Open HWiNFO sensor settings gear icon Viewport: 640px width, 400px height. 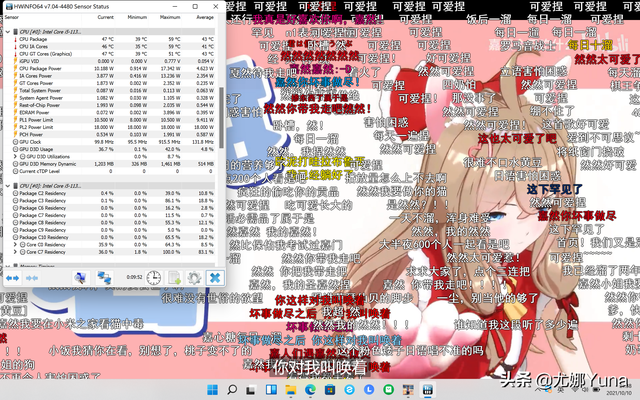194,278
